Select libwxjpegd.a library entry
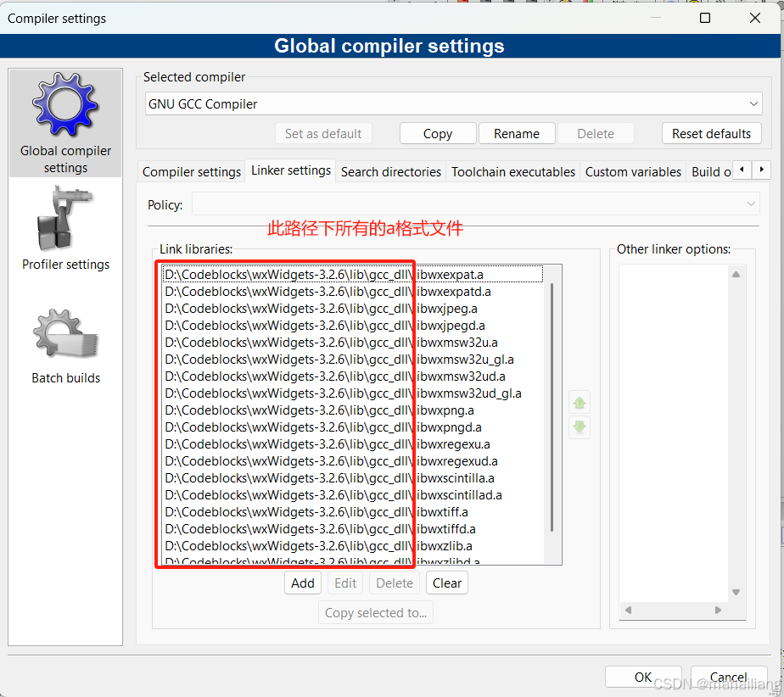This screenshot has width=784, height=697. (352, 326)
